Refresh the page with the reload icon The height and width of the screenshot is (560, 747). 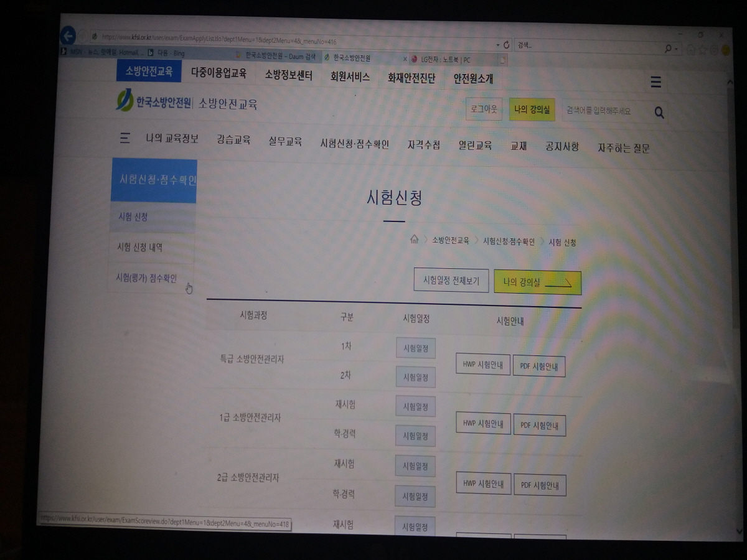(506, 45)
